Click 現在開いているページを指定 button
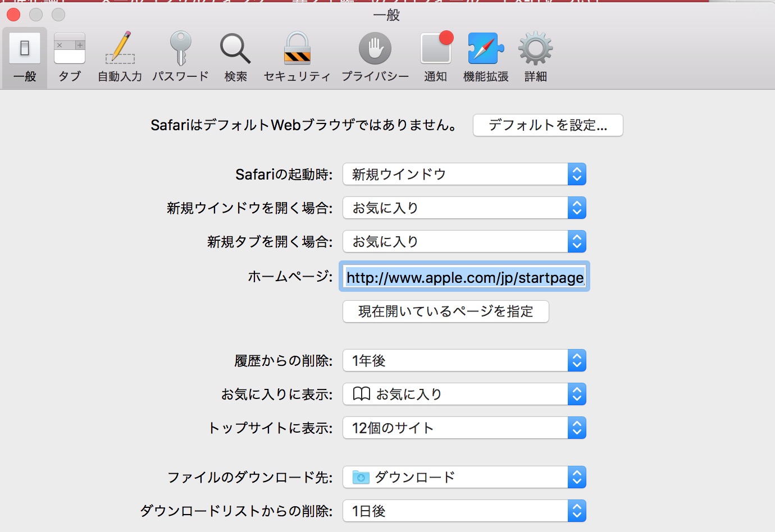Screen dimensions: 775x532 tap(446, 311)
